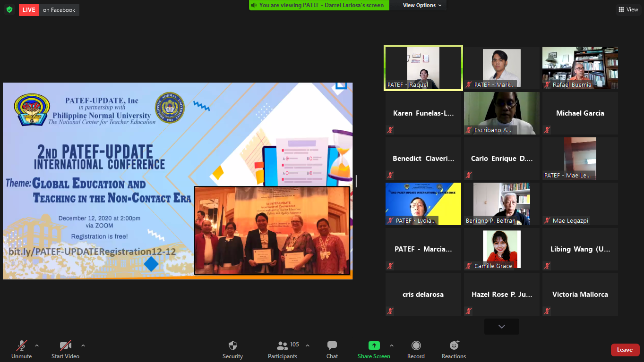Expand audio options arrow beside Unmute

(x=37, y=345)
